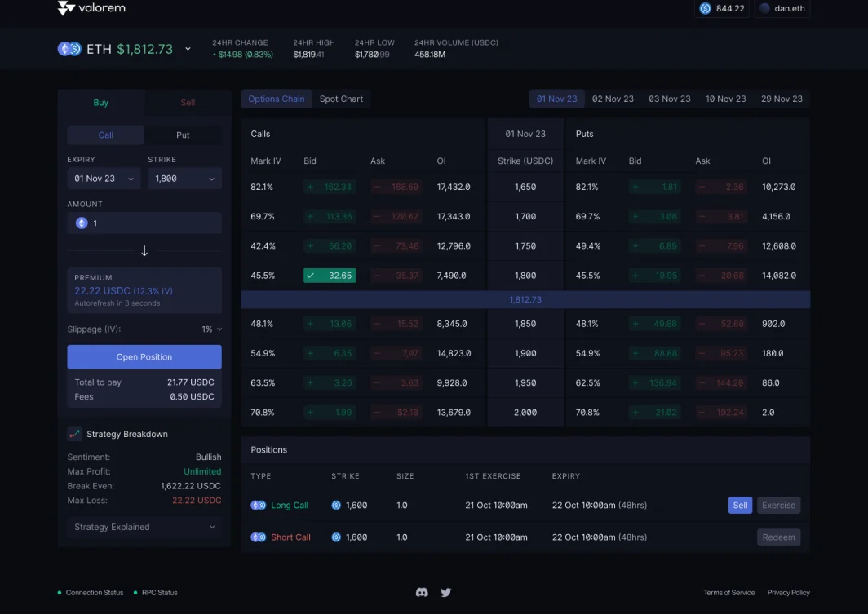Click the down arrow below Amount
The height and width of the screenshot is (614, 868).
(144, 250)
